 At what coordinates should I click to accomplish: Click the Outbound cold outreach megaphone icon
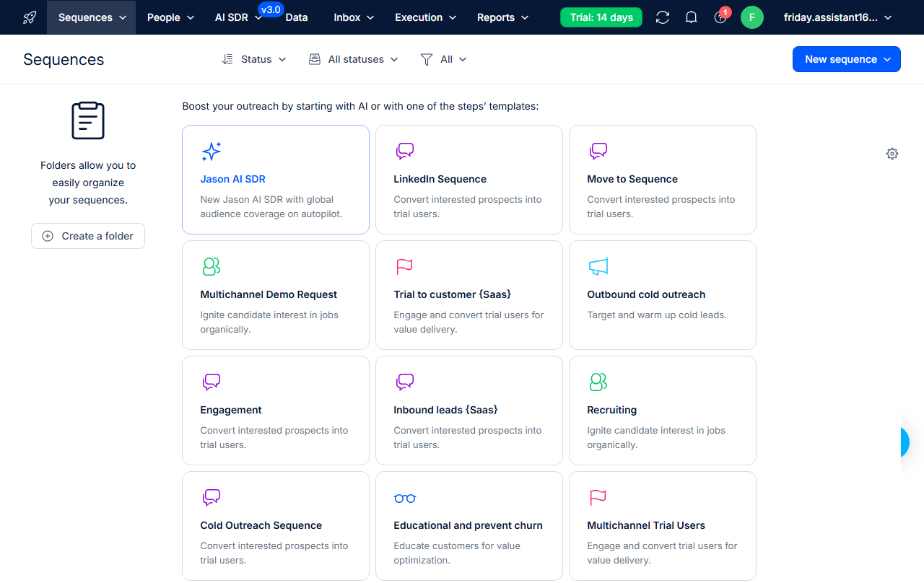pos(598,266)
